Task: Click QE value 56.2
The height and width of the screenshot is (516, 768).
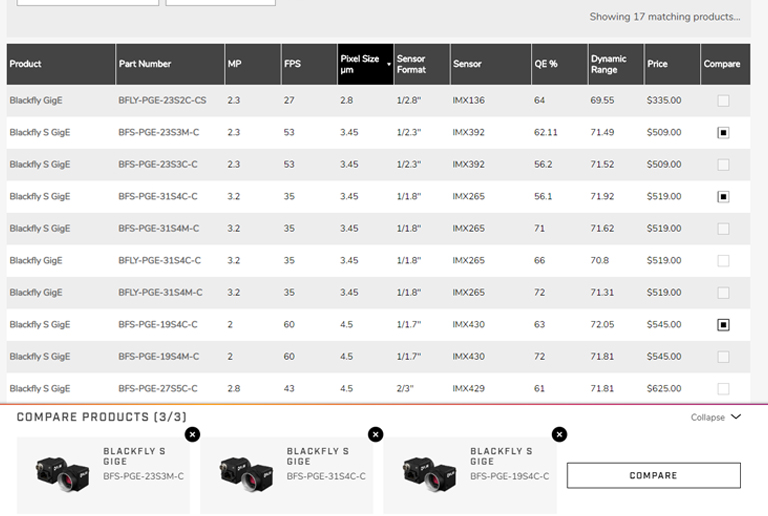Action: tap(543, 164)
